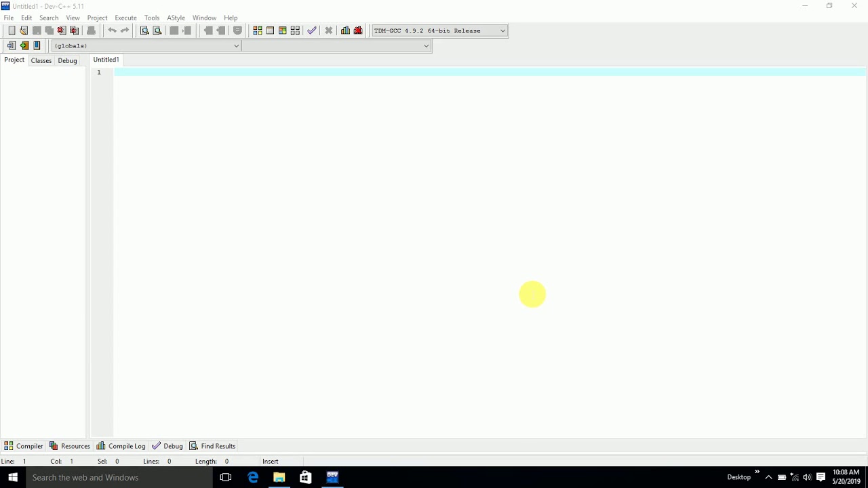868x488 pixels.
Task: Open the Find Results bottom tab
Action: tap(212, 446)
